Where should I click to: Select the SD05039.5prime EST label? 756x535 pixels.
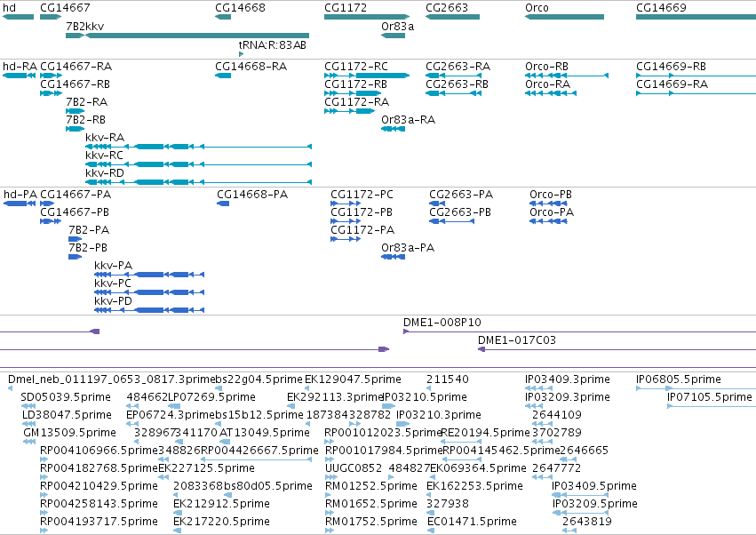66,397
